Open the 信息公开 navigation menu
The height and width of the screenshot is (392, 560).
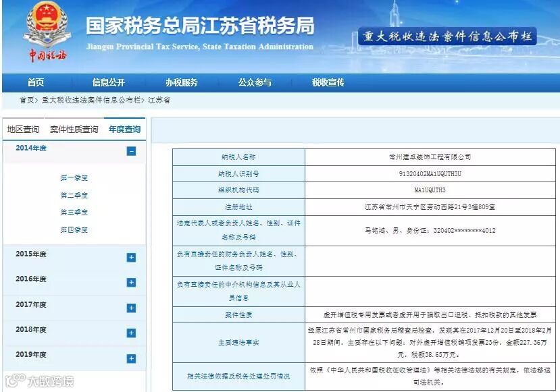109,83
